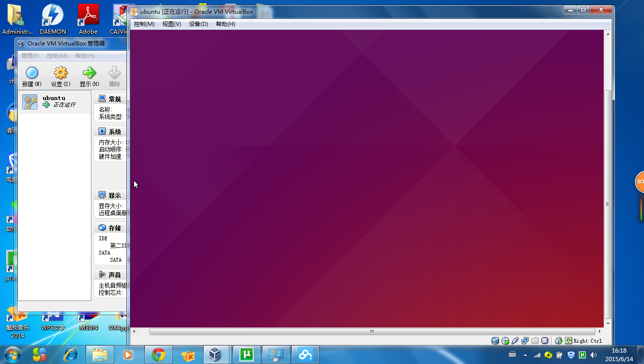Open the Adobe Reader desktop shortcut
This screenshot has width=644, height=364.
88,19
